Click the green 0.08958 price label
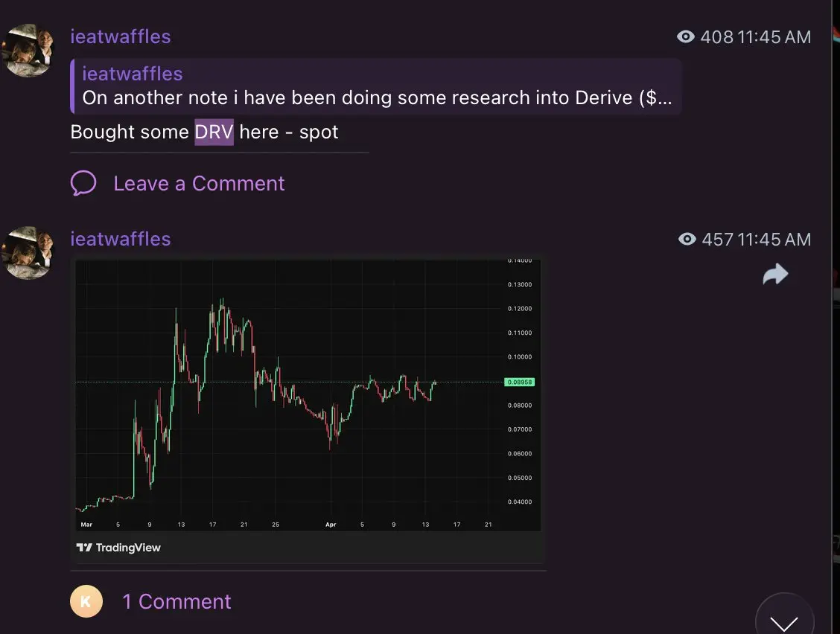840x634 pixels. (520, 382)
